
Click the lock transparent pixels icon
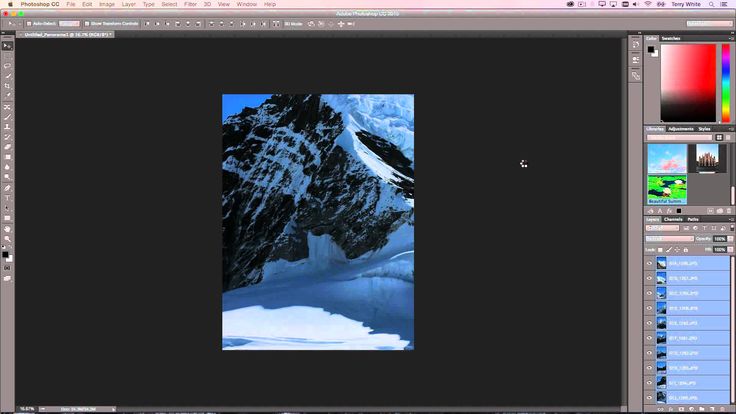click(x=660, y=249)
